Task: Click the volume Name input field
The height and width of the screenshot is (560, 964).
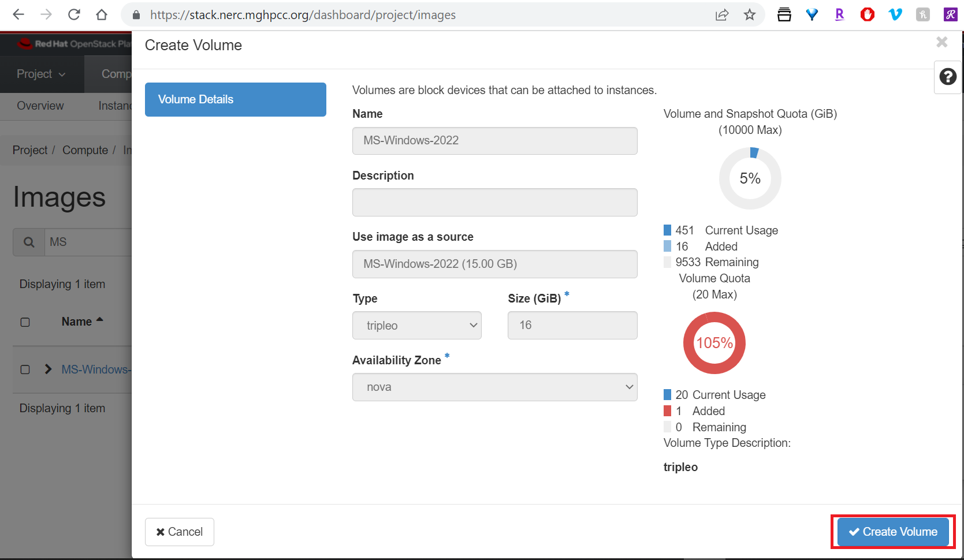Action: tap(495, 141)
